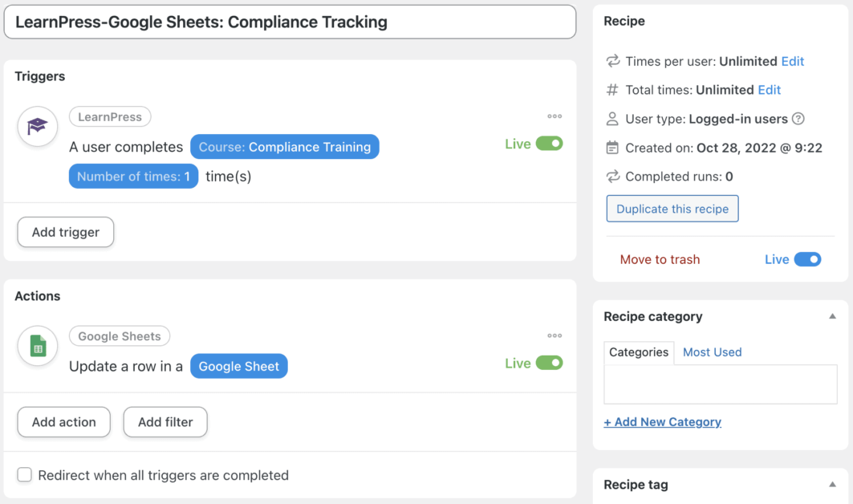Switch to the Most Used tab
The height and width of the screenshot is (504, 853).
coord(712,352)
